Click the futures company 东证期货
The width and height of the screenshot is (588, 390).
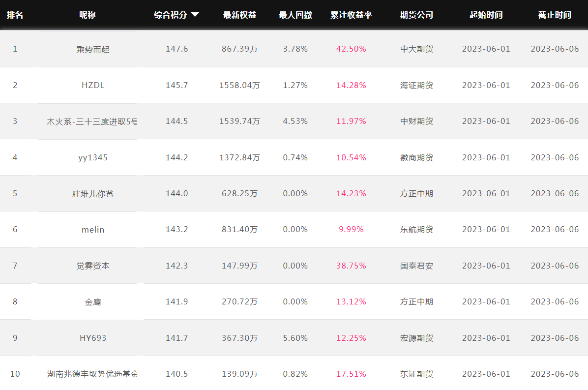point(416,374)
